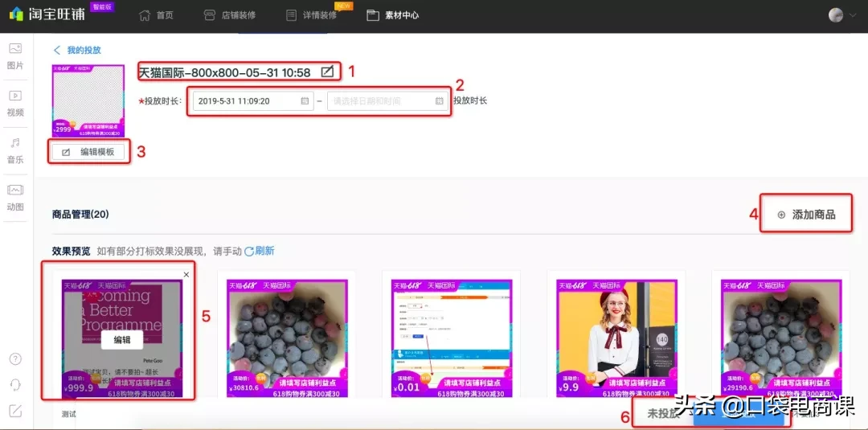Switch to the 素材中心 tab

tap(392, 15)
